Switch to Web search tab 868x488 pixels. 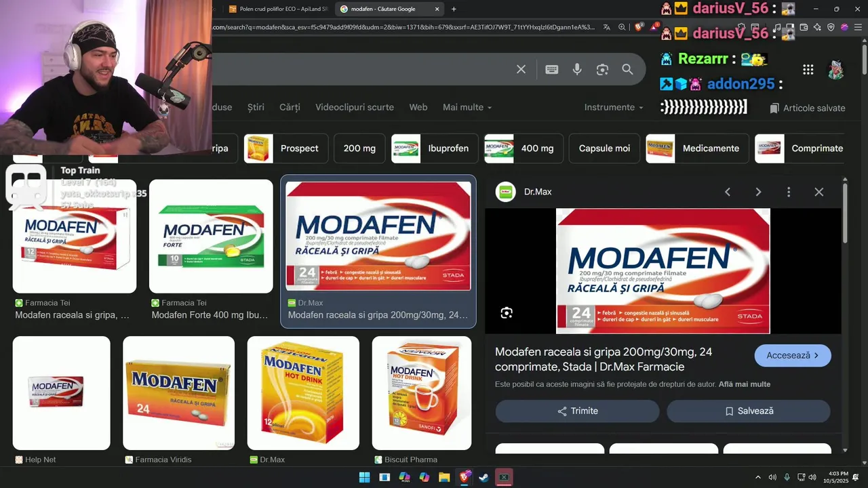418,107
